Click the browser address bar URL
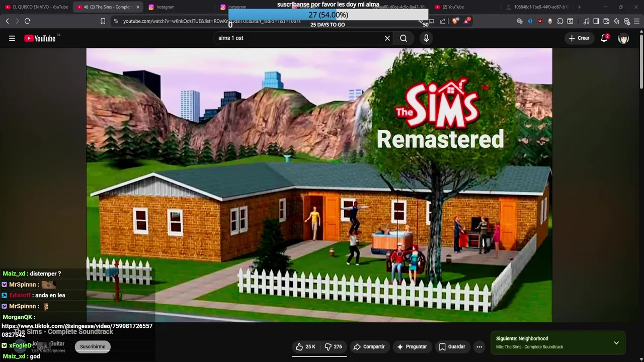 tap(211, 21)
